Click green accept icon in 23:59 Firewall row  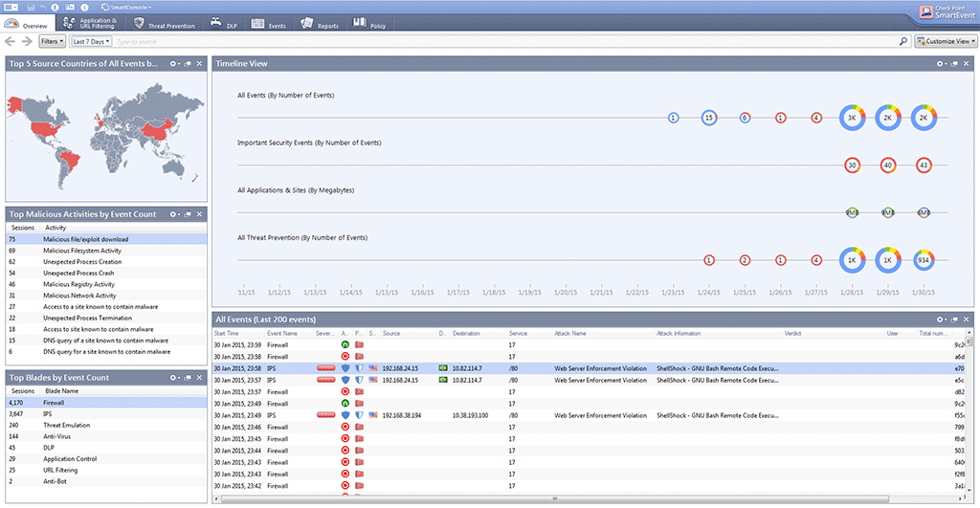[x=345, y=345]
